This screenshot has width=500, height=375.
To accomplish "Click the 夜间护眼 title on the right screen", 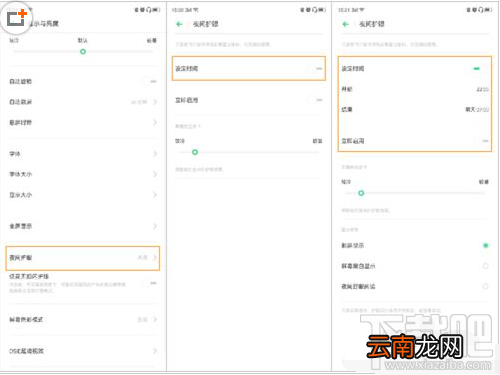I will coord(372,24).
